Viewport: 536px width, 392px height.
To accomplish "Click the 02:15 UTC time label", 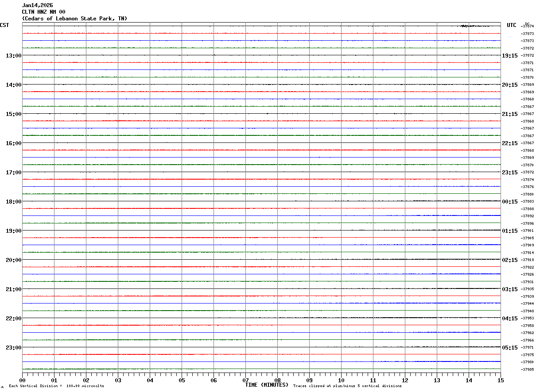I will pyautogui.click(x=509, y=260).
